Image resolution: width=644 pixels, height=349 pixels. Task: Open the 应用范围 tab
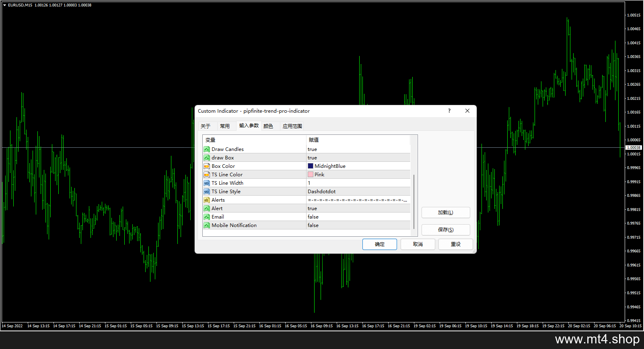coord(292,126)
